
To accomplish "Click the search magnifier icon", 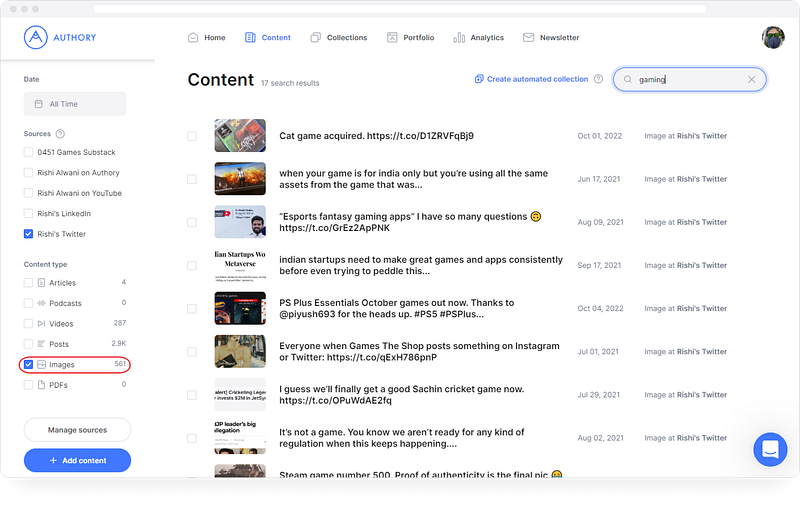I will 628,80.
